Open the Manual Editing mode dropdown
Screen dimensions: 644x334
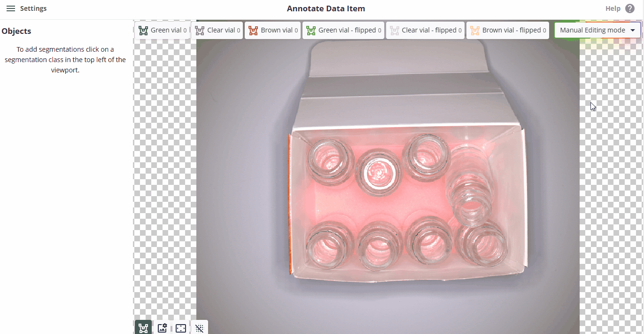[x=597, y=30]
